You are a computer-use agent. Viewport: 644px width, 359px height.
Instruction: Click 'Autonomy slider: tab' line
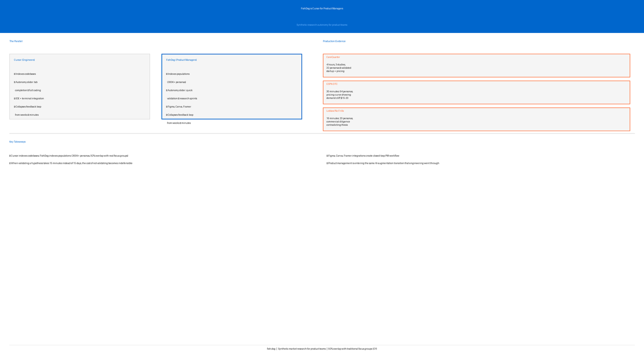tap(26, 82)
